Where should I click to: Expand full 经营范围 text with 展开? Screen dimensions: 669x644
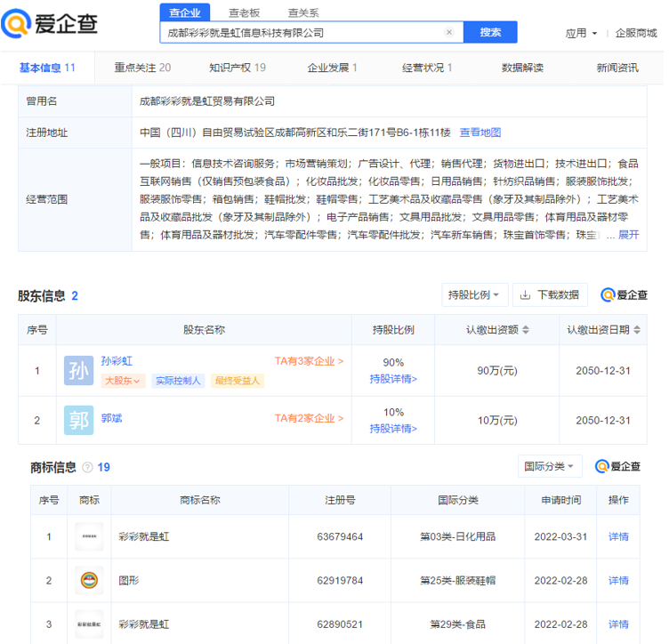[628, 235]
